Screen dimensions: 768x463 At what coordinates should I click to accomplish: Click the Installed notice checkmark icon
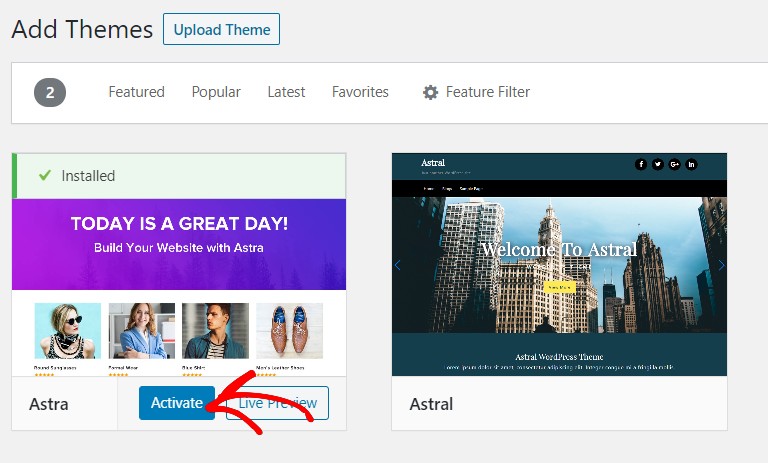coord(45,175)
